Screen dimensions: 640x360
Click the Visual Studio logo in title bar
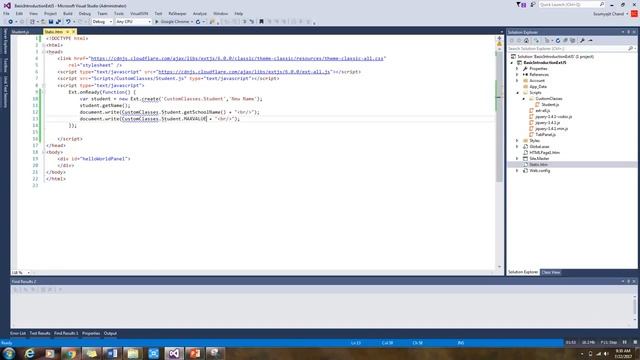7,5
